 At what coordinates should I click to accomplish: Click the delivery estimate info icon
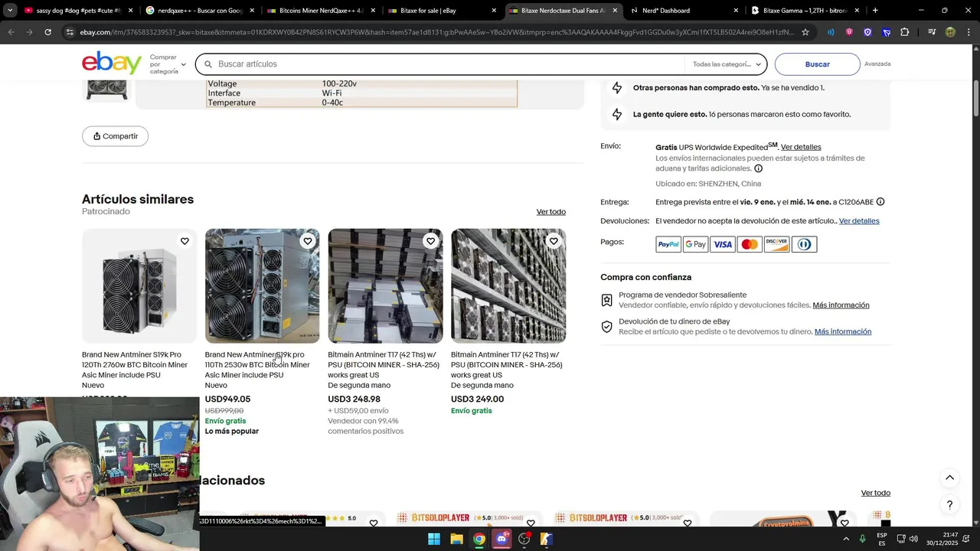(880, 202)
